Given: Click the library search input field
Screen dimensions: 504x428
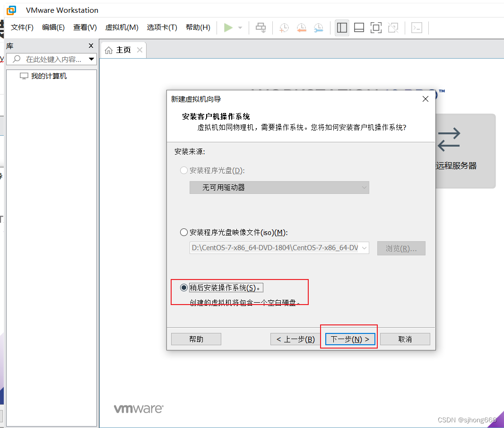Looking at the screenshot, I should pos(52,59).
